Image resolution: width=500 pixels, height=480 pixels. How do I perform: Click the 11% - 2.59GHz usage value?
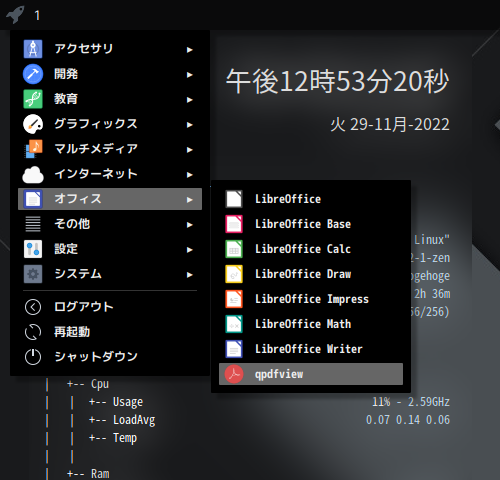click(x=411, y=402)
